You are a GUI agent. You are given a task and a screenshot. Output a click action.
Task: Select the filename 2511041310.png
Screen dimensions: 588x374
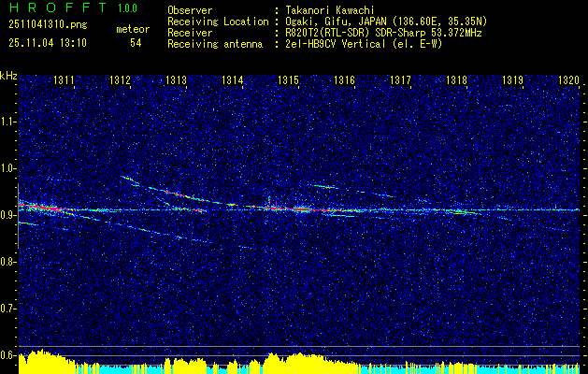(x=48, y=24)
